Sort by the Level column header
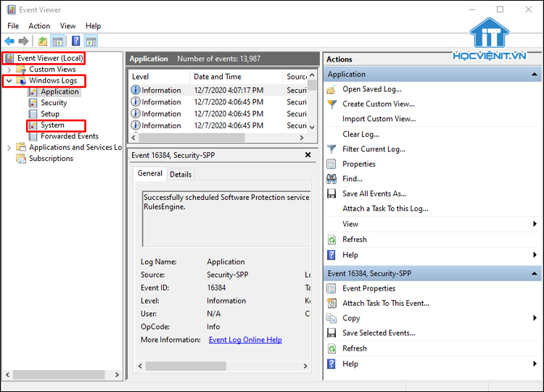544x392 pixels. (160, 77)
